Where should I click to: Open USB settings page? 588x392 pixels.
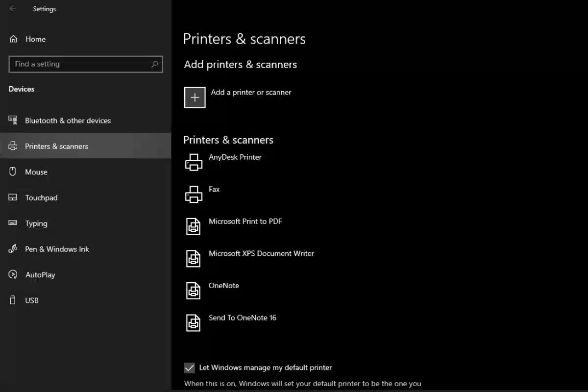pyautogui.click(x=31, y=300)
